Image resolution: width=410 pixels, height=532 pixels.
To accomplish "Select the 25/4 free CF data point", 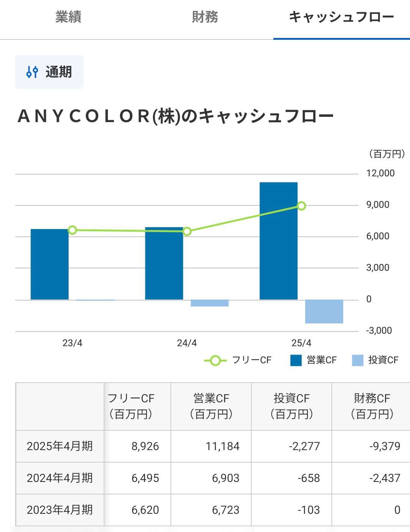I will [x=301, y=206].
